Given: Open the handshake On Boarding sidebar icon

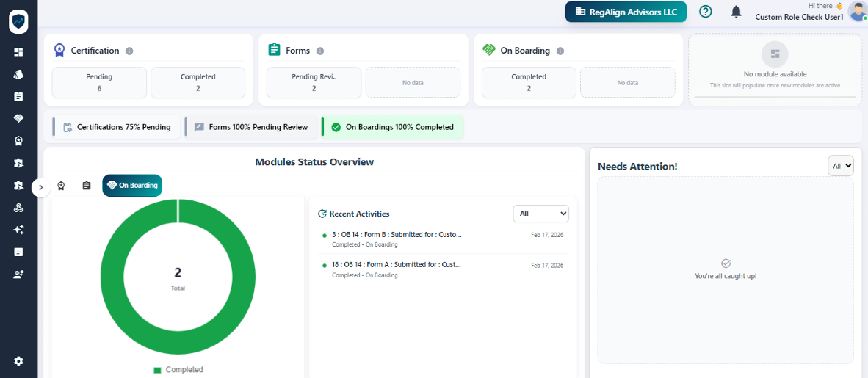Looking at the screenshot, I should (x=19, y=118).
